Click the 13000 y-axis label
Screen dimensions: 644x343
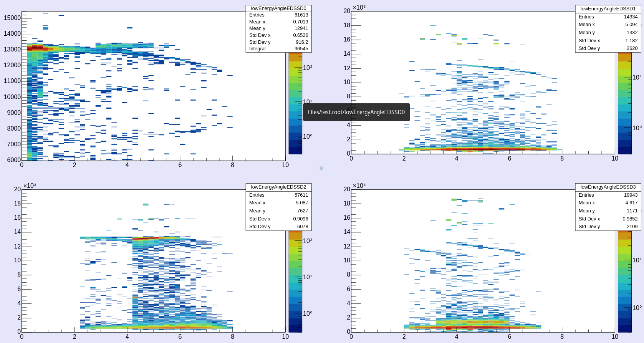coord(12,49)
